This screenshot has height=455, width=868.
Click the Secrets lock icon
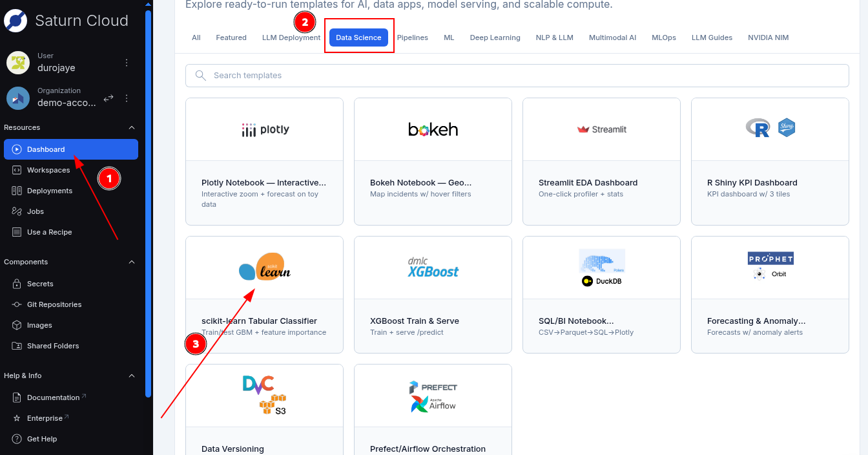click(17, 284)
